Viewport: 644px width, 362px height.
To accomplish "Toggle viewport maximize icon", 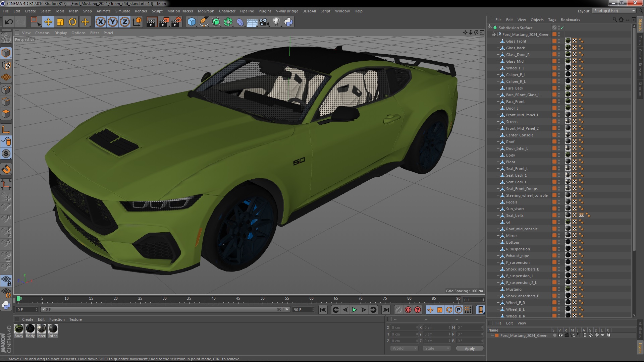I will [482, 33].
